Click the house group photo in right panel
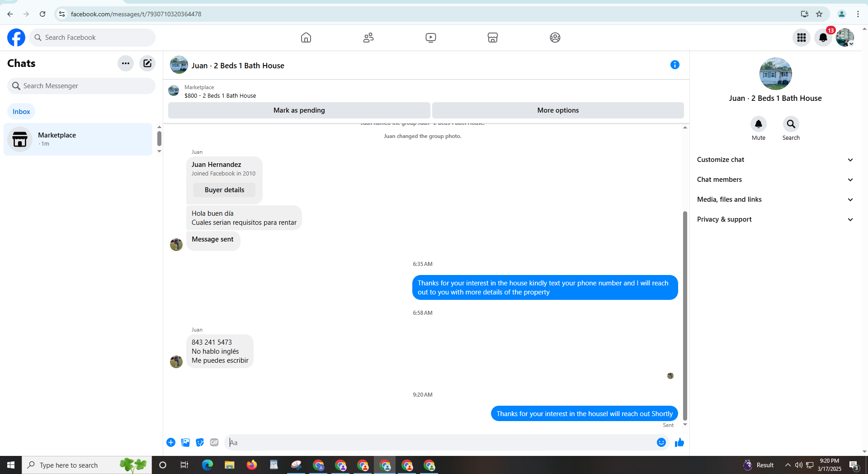 [775, 74]
